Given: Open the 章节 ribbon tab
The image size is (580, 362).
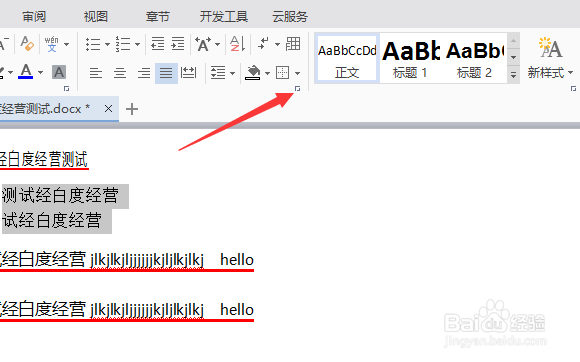Looking at the screenshot, I should [158, 17].
